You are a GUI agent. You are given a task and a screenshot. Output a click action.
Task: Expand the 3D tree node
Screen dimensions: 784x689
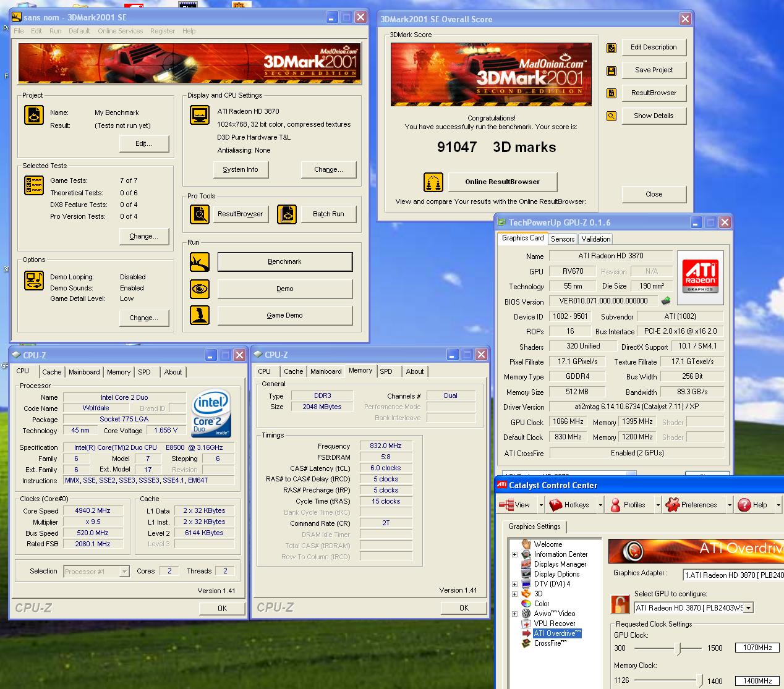click(514, 594)
